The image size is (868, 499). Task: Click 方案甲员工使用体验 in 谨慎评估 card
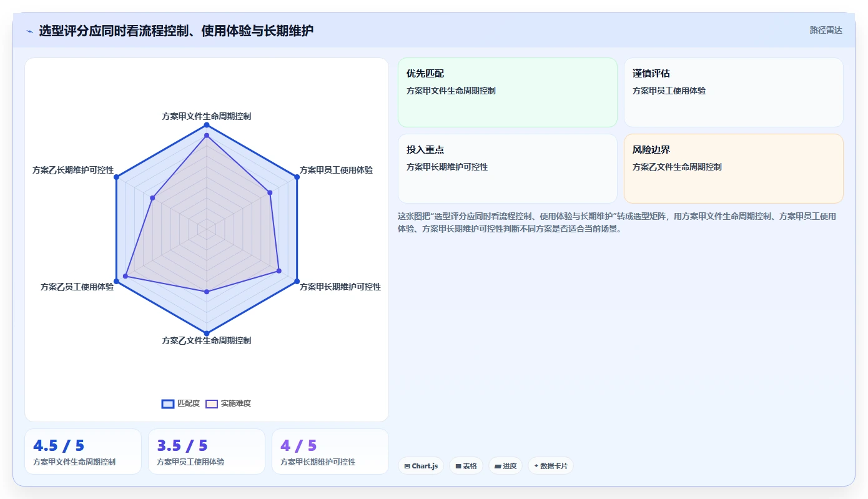(669, 91)
